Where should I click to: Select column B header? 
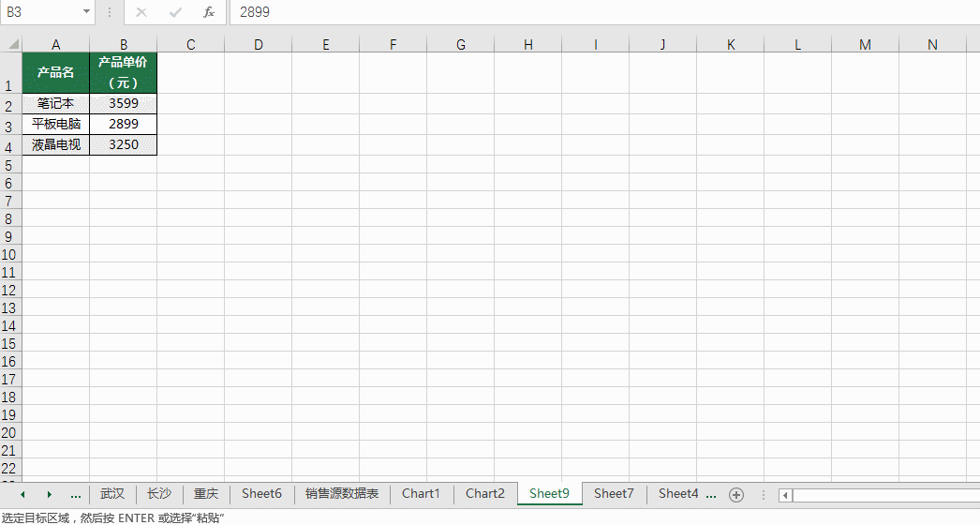[123, 44]
